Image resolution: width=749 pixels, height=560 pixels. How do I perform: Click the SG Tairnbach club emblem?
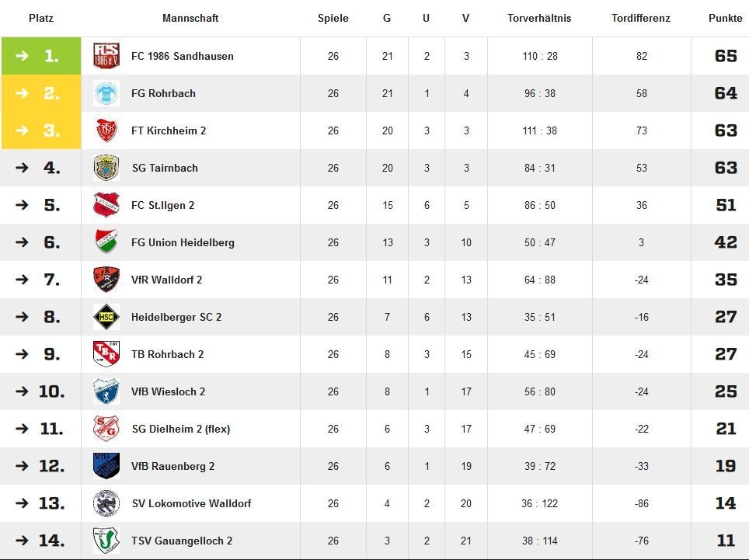pos(106,168)
